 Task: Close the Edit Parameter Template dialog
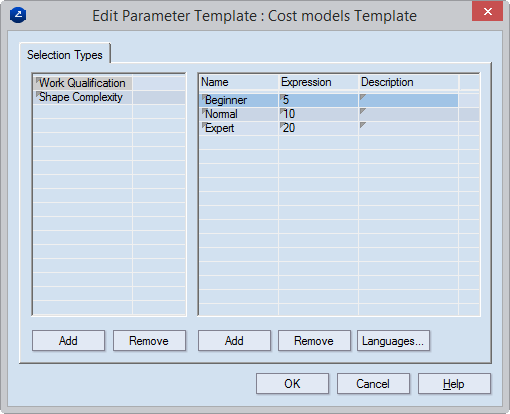coord(487,12)
